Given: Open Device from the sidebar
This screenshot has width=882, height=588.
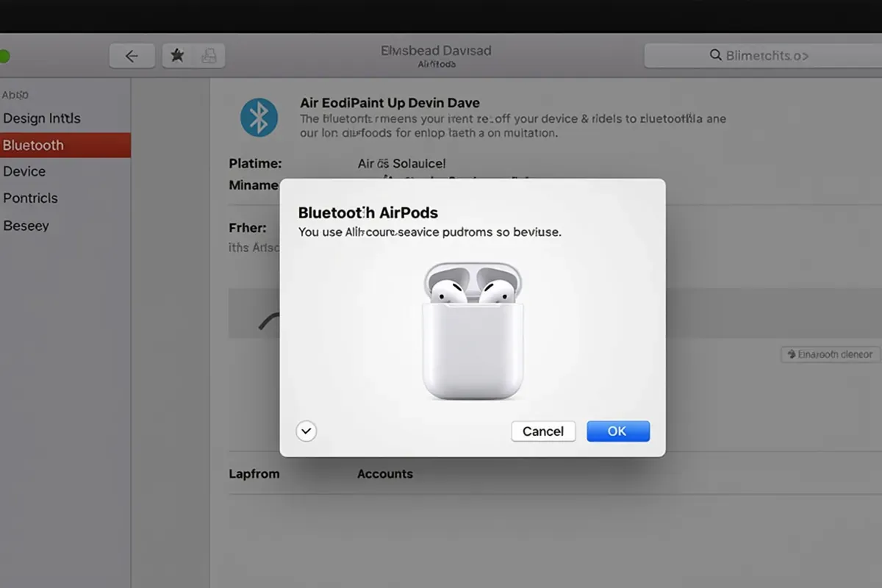Looking at the screenshot, I should 24,171.
